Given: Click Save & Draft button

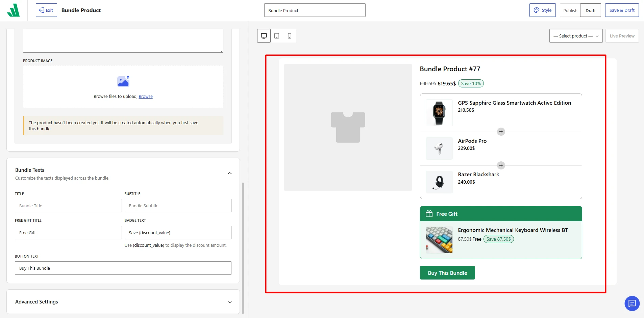Looking at the screenshot, I should pos(622,10).
